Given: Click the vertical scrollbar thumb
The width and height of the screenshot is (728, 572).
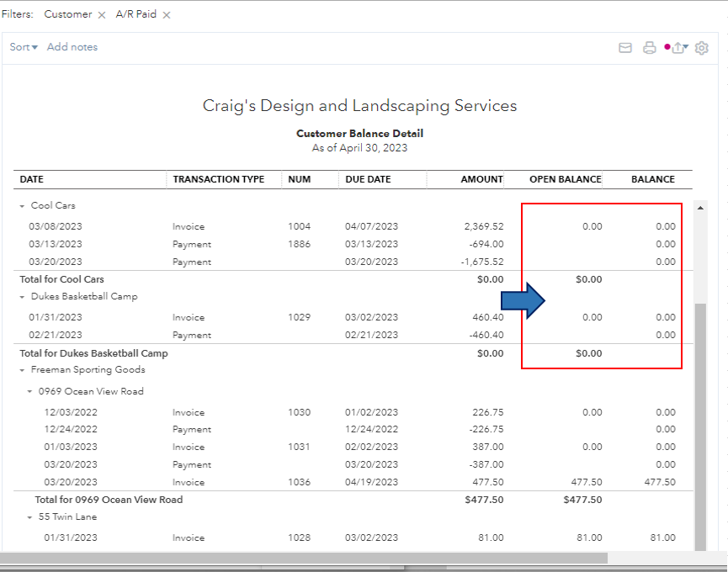Looking at the screenshot, I should click(700, 426).
